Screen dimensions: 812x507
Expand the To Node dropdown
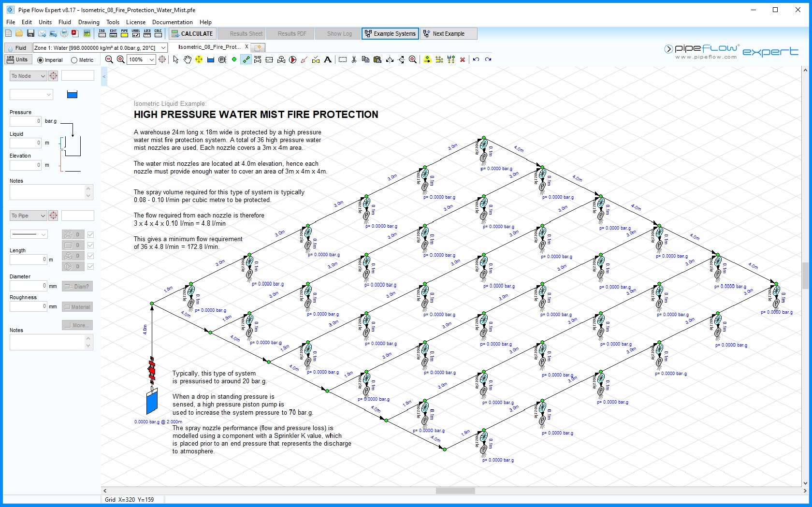[x=28, y=76]
